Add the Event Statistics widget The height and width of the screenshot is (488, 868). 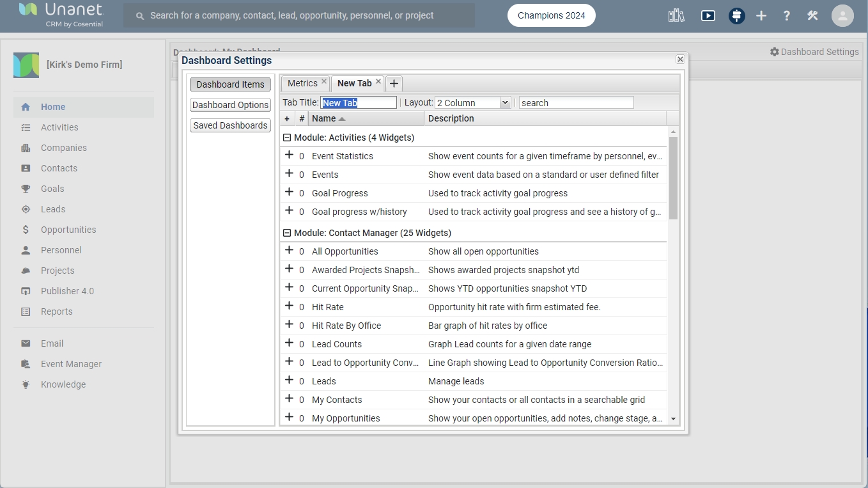click(x=289, y=155)
